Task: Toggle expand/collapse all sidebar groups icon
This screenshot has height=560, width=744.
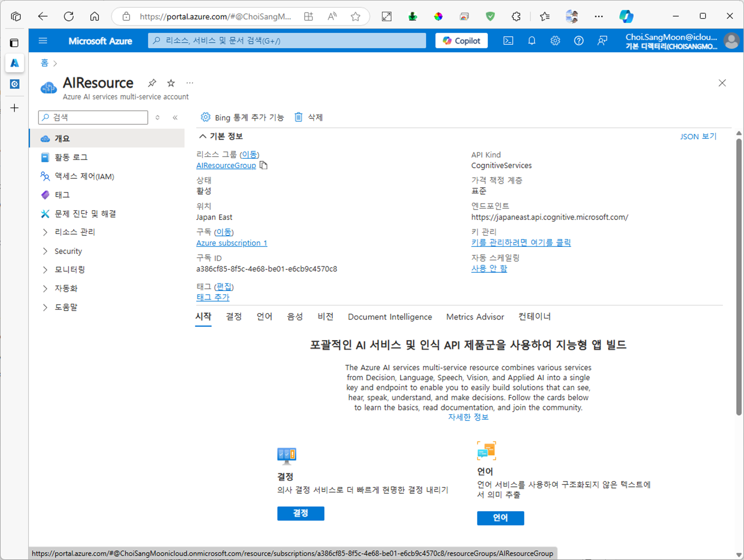Action: [157, 117]
